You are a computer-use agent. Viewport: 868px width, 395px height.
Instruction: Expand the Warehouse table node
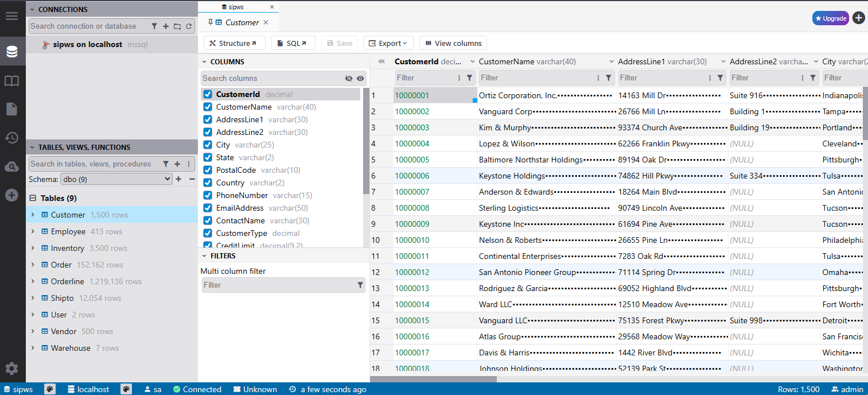tap(33, 348)
